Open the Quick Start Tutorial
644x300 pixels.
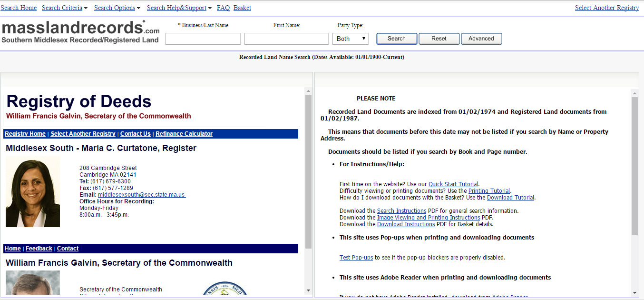tap(453, 184)
